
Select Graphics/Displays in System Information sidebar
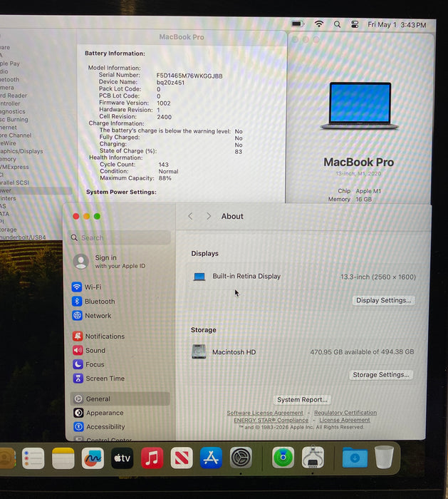(21, 151)
